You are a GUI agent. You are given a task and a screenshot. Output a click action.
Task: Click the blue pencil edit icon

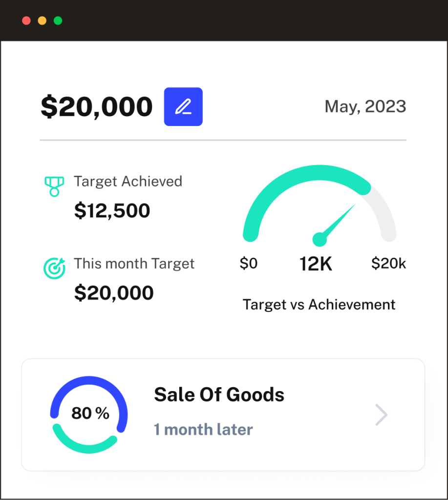(183, 106)
